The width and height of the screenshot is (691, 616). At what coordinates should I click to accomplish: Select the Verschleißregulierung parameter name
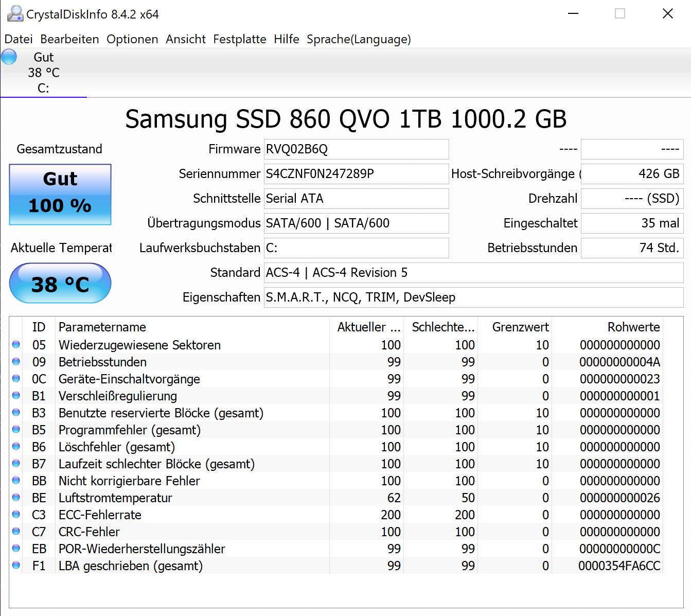[118, 396]
